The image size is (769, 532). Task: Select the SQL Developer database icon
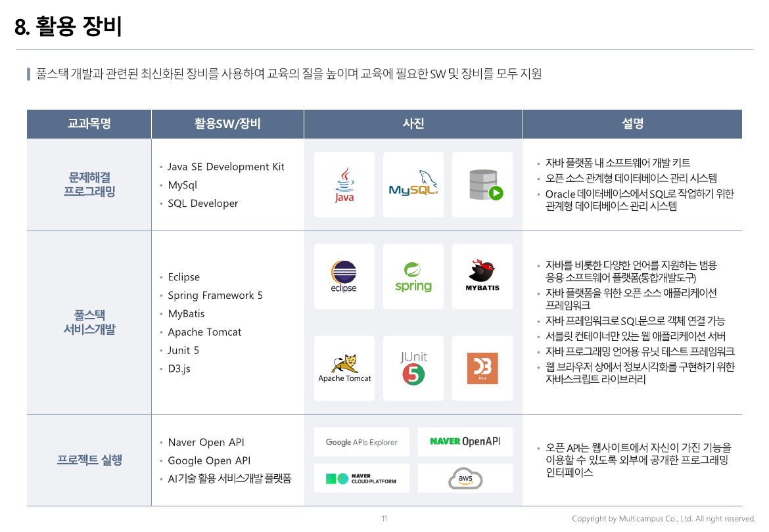pyautogui.click(x=482, y=185)
